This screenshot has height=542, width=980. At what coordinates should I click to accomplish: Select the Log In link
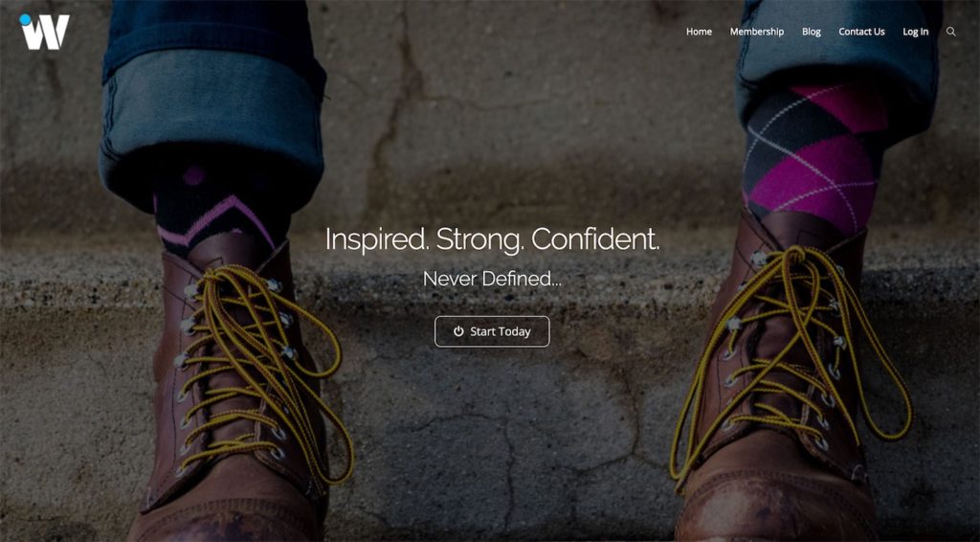click(915, 32)
